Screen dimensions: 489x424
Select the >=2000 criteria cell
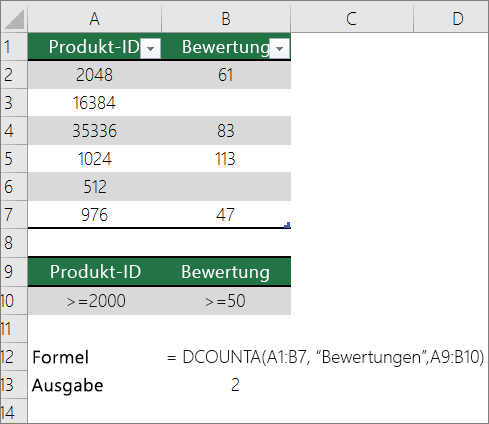click(95, 301)
